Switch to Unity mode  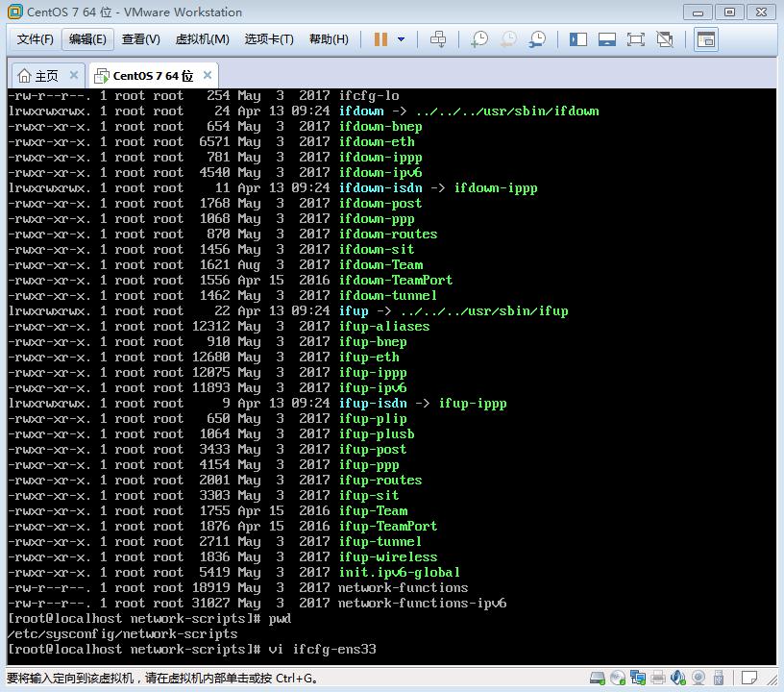pos(665,39)
